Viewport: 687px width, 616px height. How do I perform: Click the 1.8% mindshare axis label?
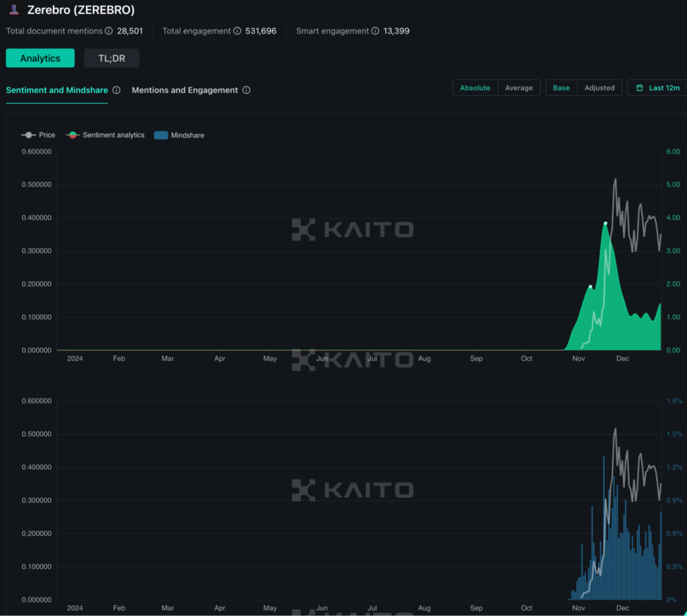tap(674, 401)
